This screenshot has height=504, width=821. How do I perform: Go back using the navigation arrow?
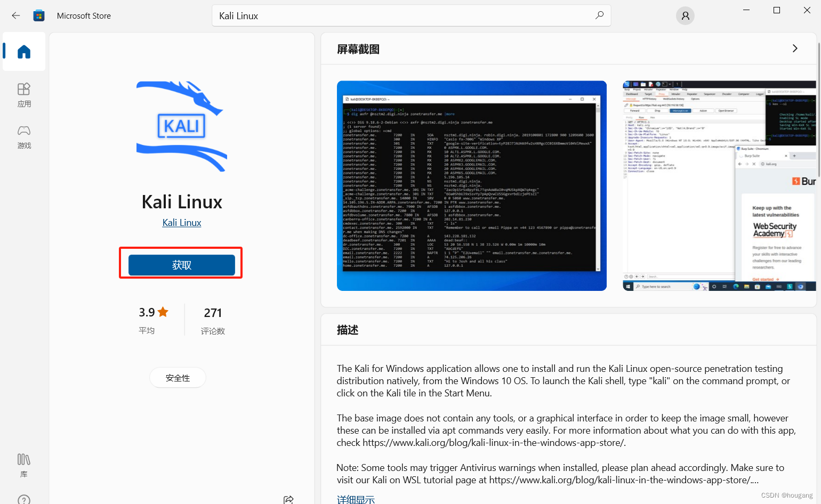(16, 15)
